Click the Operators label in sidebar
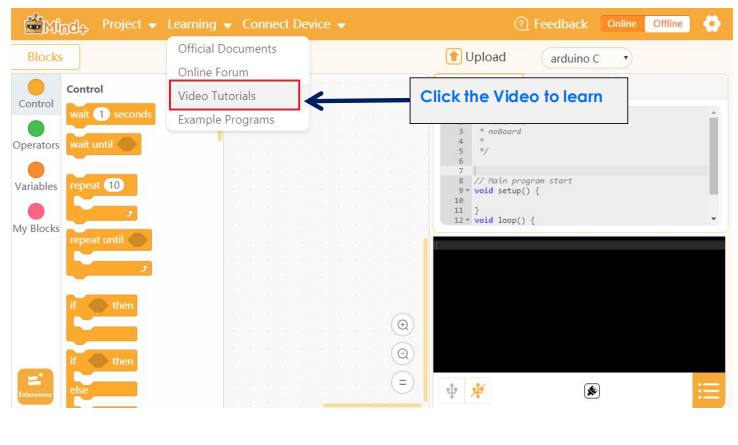738x445 pixels. (36, 145)
